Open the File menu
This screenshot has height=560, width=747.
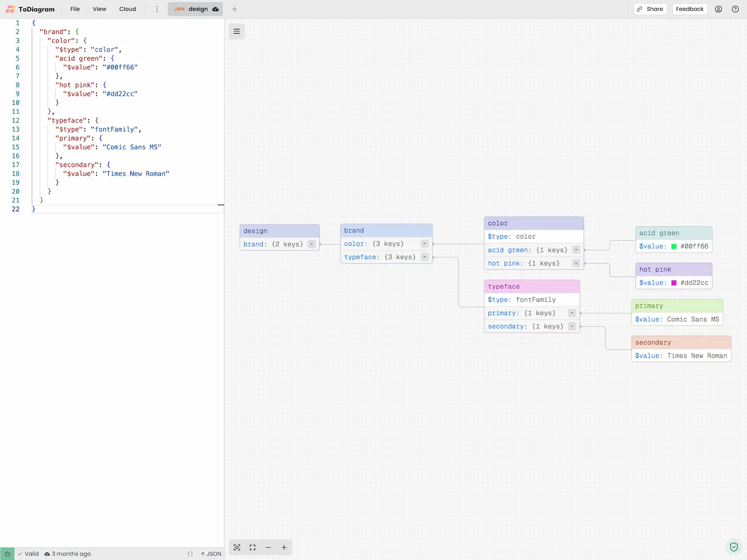tap(75, 9)
